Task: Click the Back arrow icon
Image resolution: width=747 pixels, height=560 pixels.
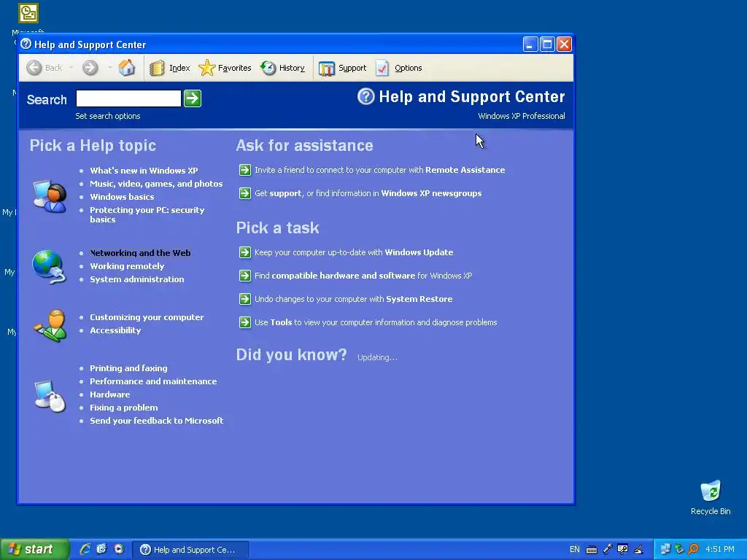Action: (34, 68)
